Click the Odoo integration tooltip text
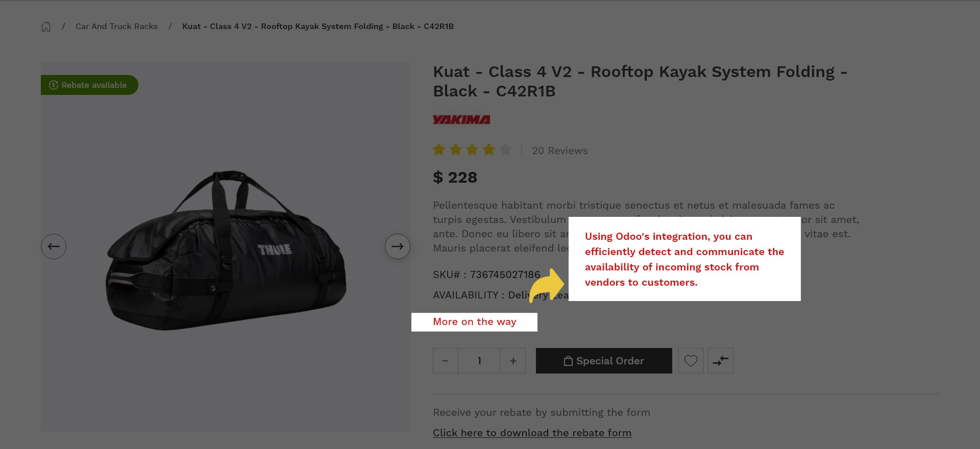This screenshot has height=449, width=980. [684, 259]
